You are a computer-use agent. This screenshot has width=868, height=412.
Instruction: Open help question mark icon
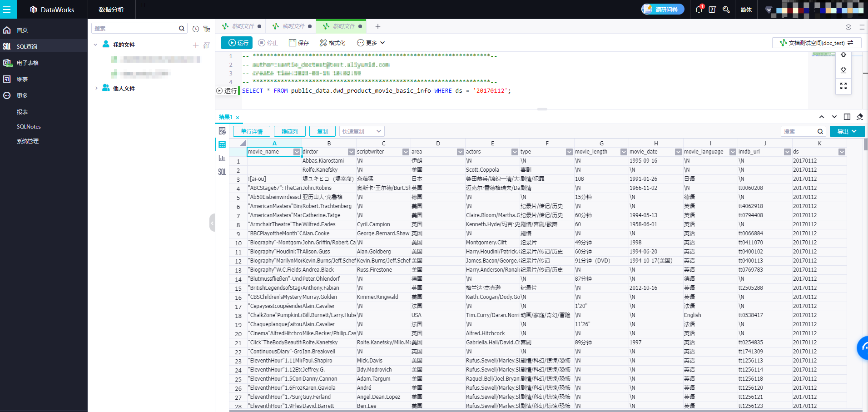(712, 10)
